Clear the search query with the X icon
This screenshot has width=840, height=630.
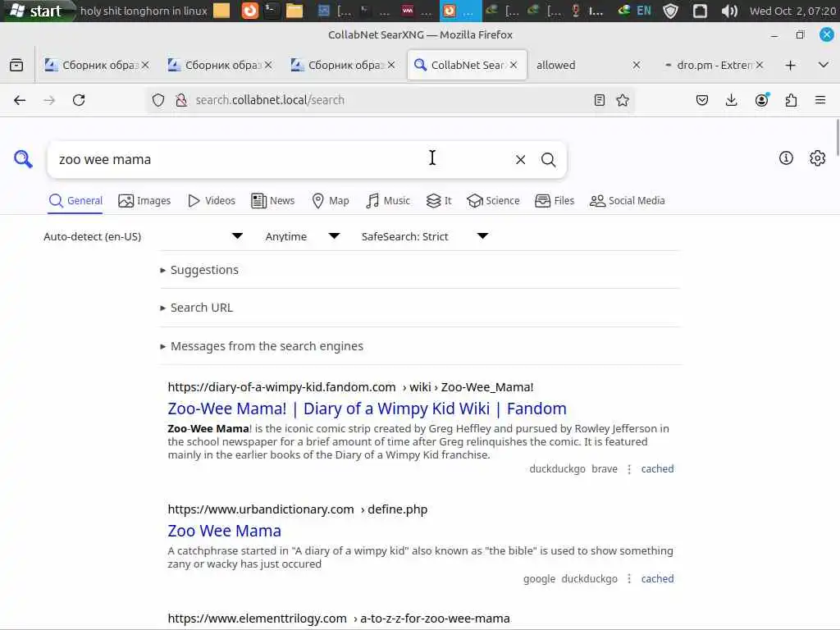[520, 160]
